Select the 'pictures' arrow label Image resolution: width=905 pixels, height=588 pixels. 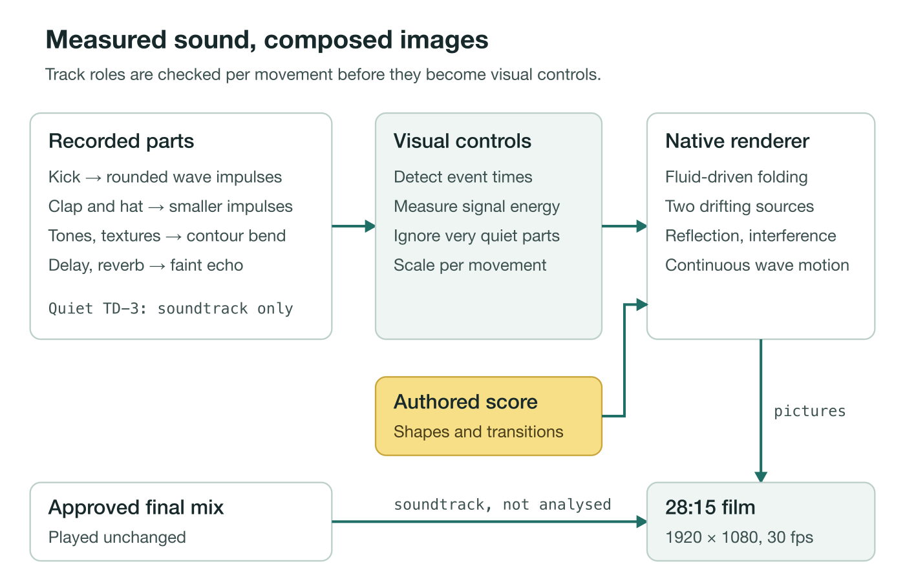[x=810, y=411]
